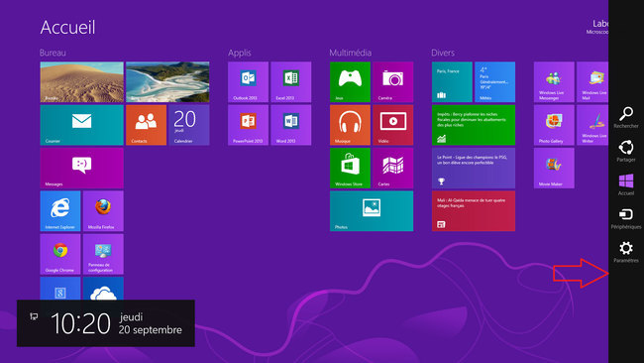This screenshot has height=363, width=644.
Task: Open the Vidéo tile
Action: (x=392, y=125)
